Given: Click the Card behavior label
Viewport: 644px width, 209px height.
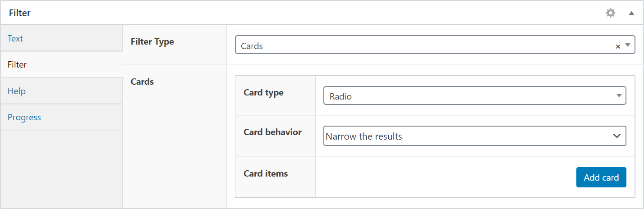Looking at the screenshot, I should (x=272, y=132).
